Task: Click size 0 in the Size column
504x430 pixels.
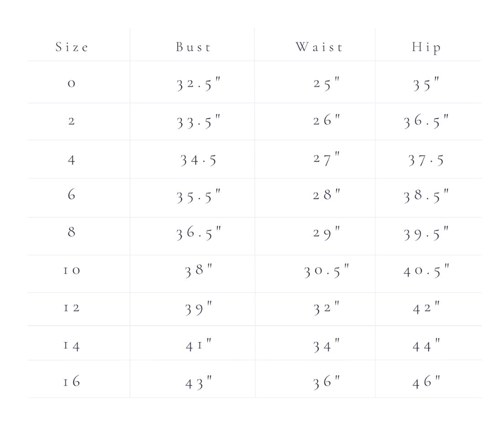Action: pos(71,84)
